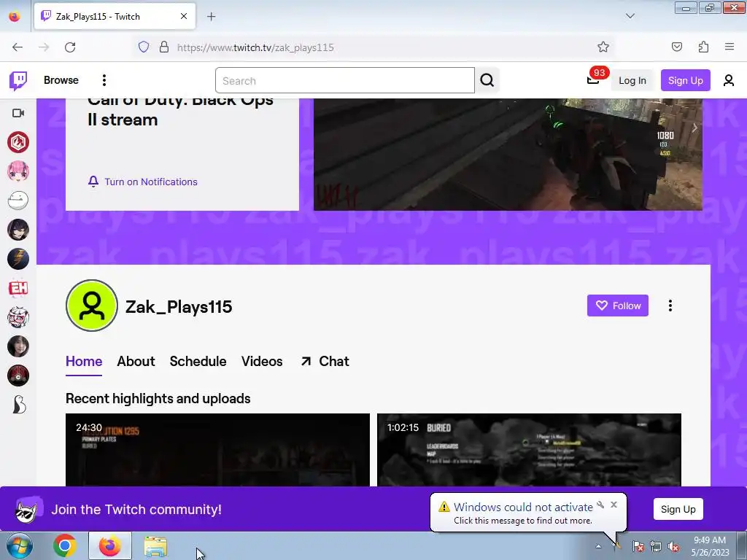Screen dimensions: 747x560
Task: Open the user profile icon menu
Action: (729, 80)
